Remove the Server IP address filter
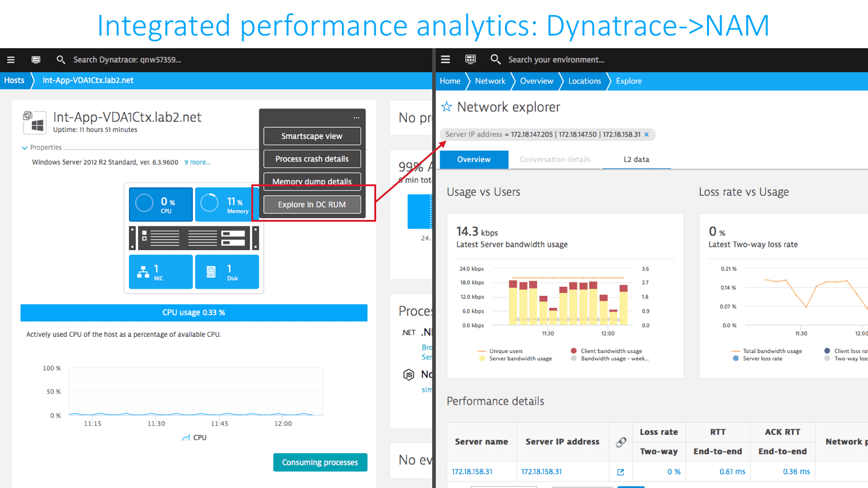868x488 pixels. coord(647,134)
